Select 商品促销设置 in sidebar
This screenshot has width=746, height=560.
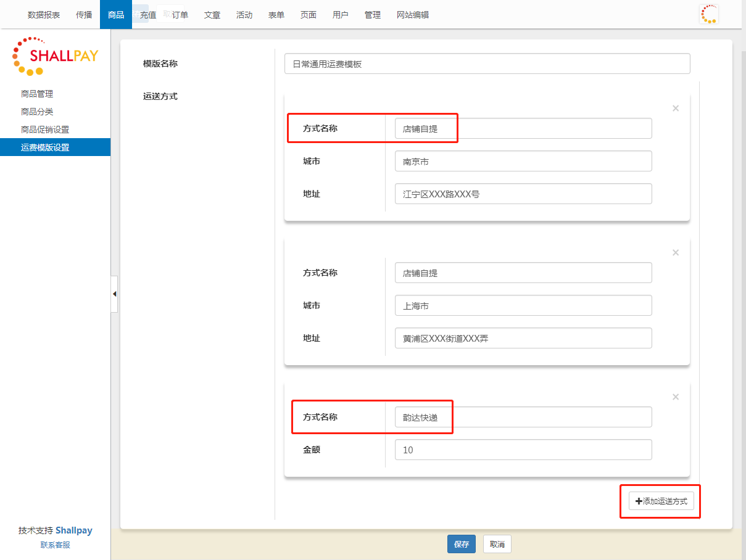coord(45,130)
